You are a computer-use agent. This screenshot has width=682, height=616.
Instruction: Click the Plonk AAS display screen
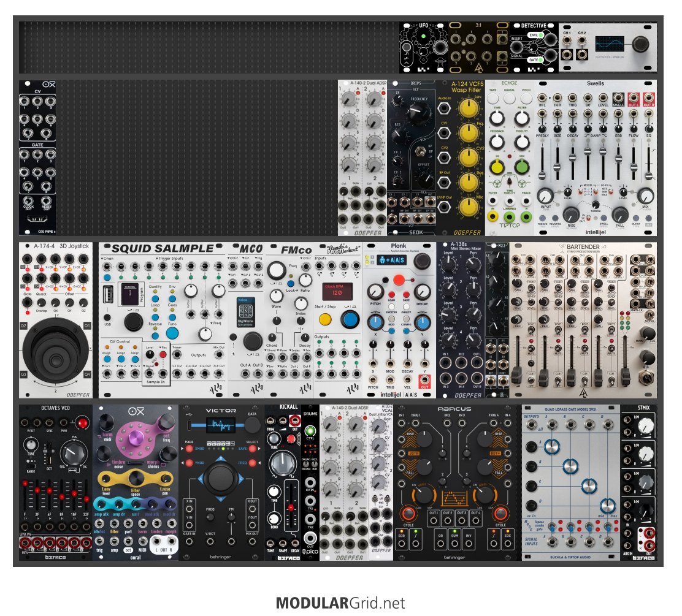[x=393, y=260]
